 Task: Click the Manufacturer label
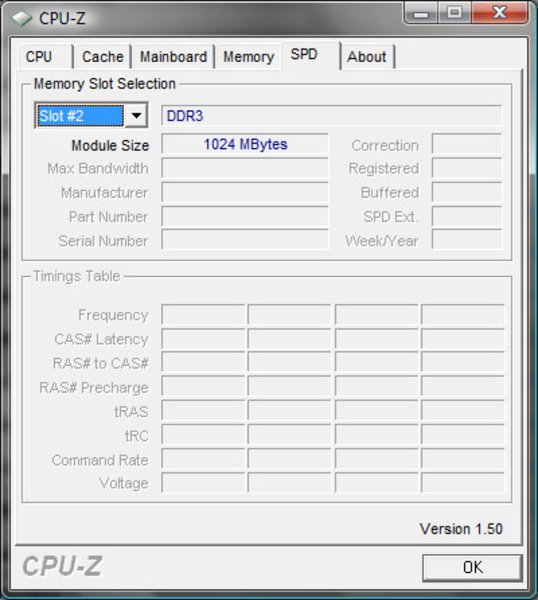(104, 193)
